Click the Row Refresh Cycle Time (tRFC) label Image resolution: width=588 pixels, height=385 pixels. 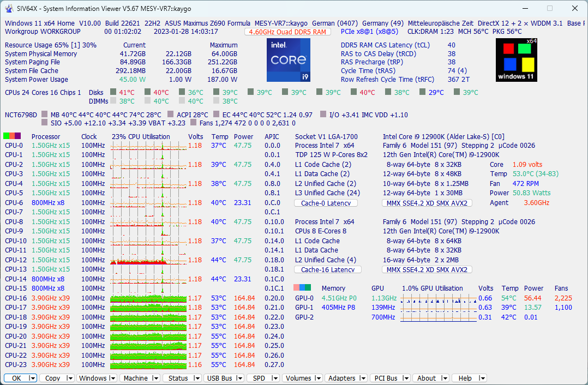387,80
